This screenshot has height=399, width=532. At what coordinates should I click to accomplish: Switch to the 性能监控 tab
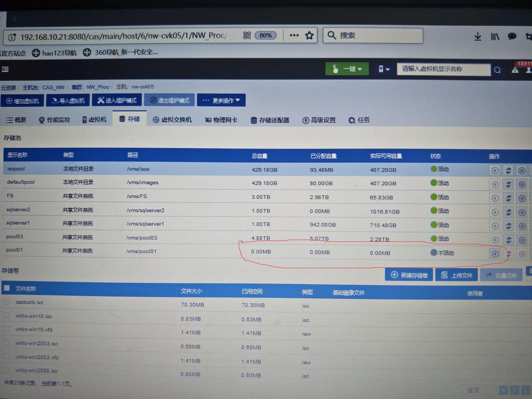[54, 119]
